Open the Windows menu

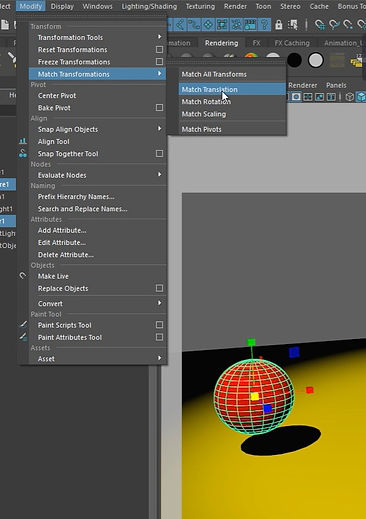(x=97, y=6)
